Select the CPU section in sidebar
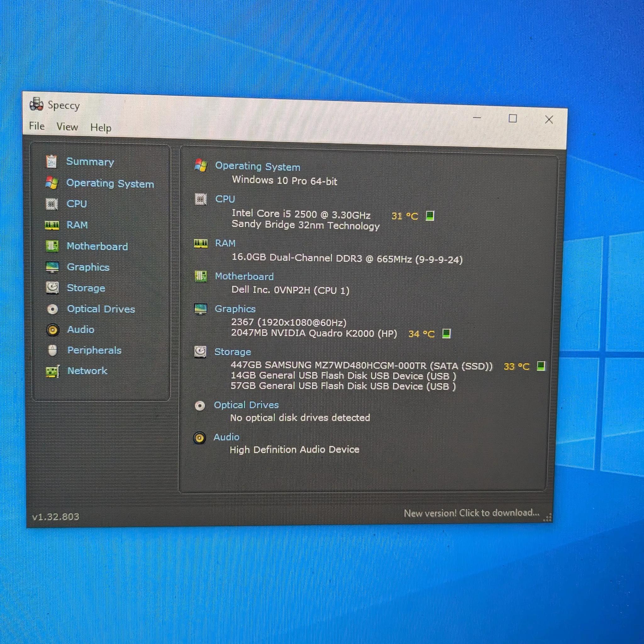 [77, 204]
